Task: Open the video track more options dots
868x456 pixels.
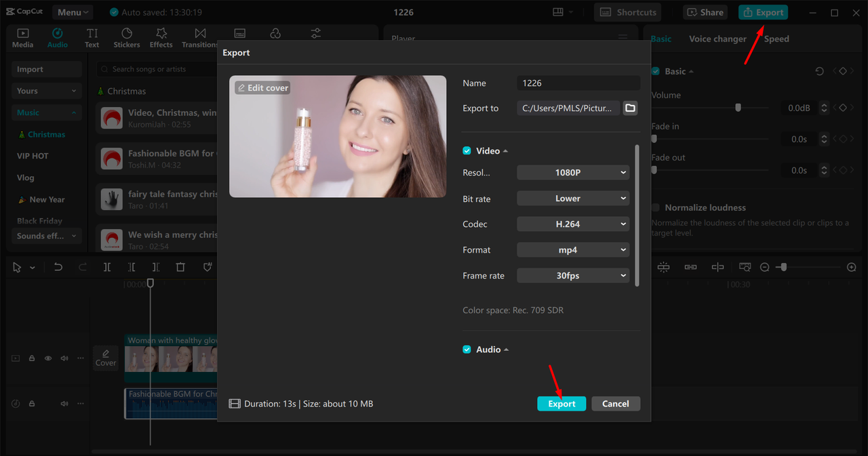Action: (81, 358)
